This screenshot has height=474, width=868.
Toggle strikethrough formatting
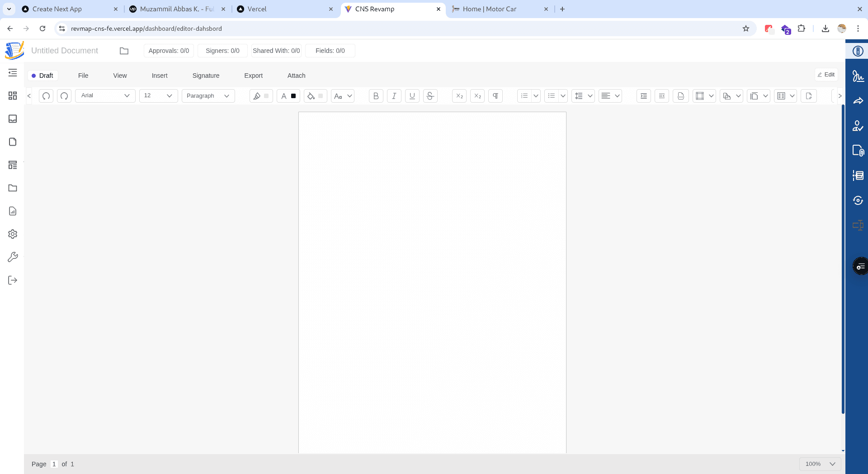pos(430,96)
